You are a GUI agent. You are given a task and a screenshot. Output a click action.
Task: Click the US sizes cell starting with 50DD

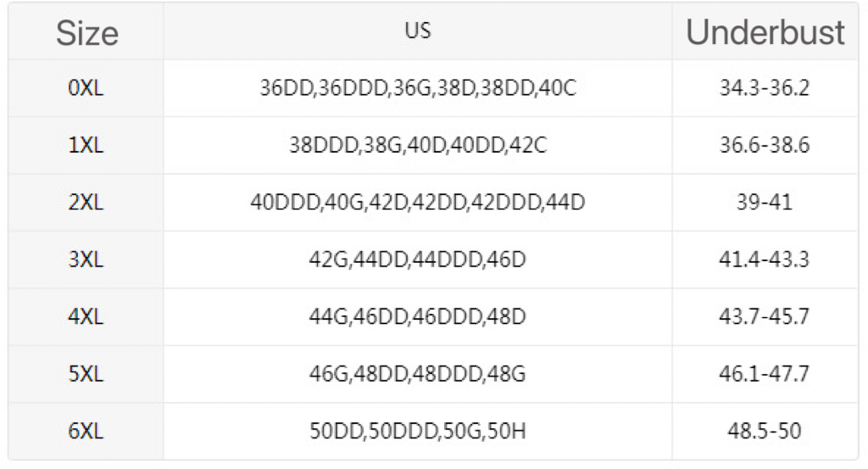pyautogui.click(x=418, y=431)
